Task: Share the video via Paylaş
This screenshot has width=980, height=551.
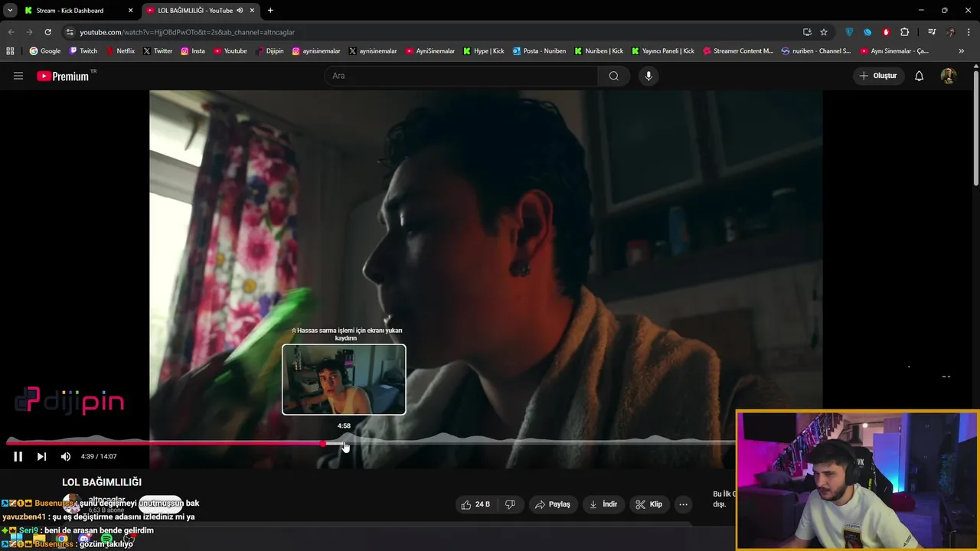Action: (x=552, y=504)
